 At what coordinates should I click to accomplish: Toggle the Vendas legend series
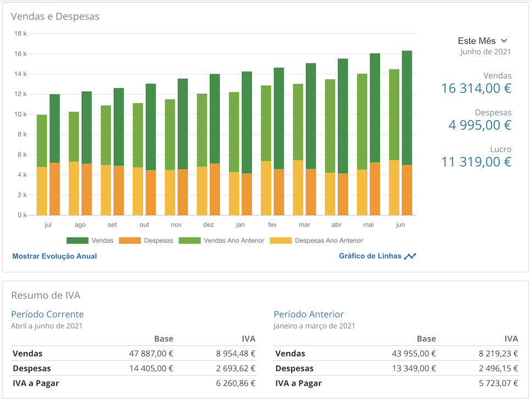coord(90,241)
